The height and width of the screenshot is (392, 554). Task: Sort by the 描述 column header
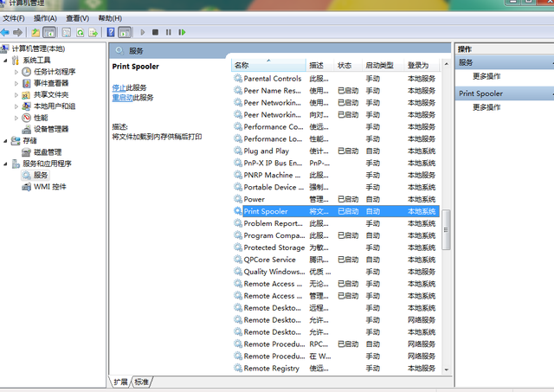coord(319,65)
